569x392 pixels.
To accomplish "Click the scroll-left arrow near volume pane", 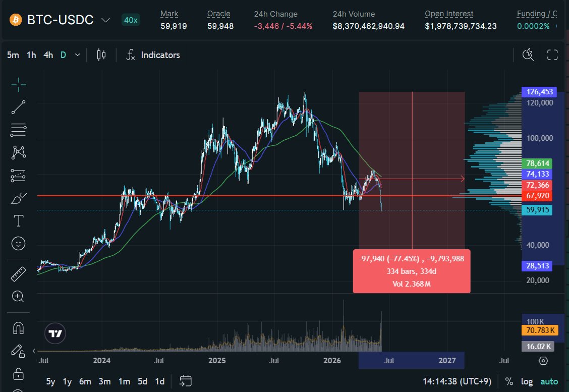I will [34, 351].
